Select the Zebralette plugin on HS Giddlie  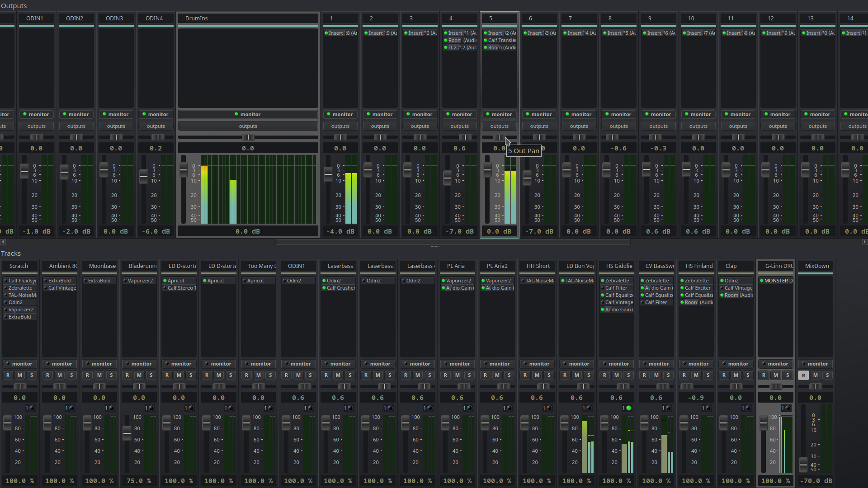tap(617, 281)
